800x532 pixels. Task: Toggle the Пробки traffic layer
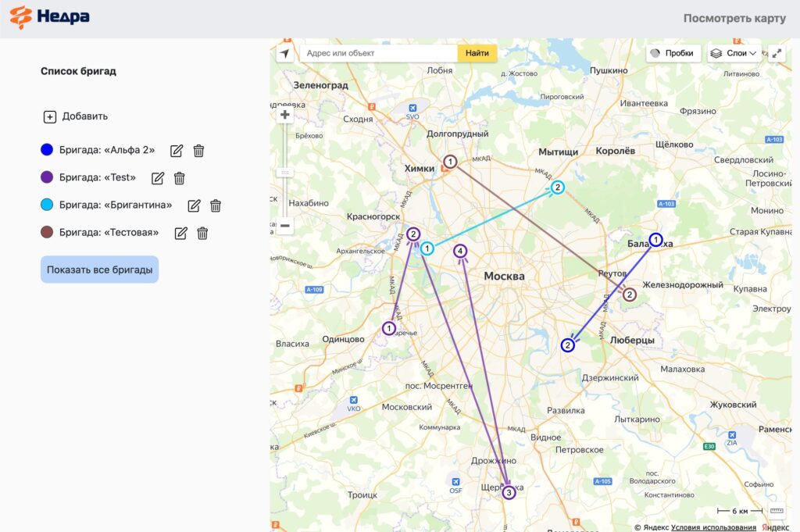pyautogui.click(x=673, y=53)
